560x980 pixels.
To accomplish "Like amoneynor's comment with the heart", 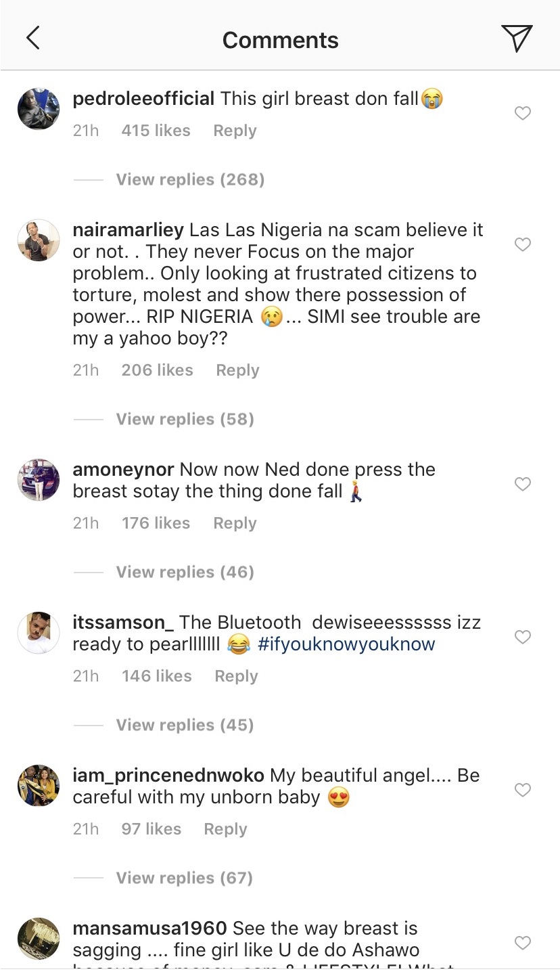I will (x=523, y=484).
